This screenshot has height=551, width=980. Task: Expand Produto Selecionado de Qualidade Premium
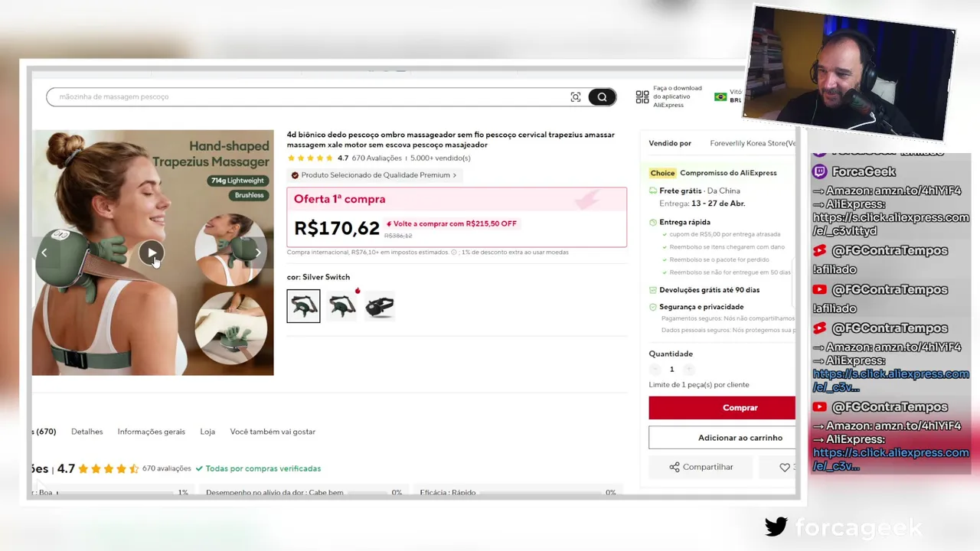pos(374,175)
